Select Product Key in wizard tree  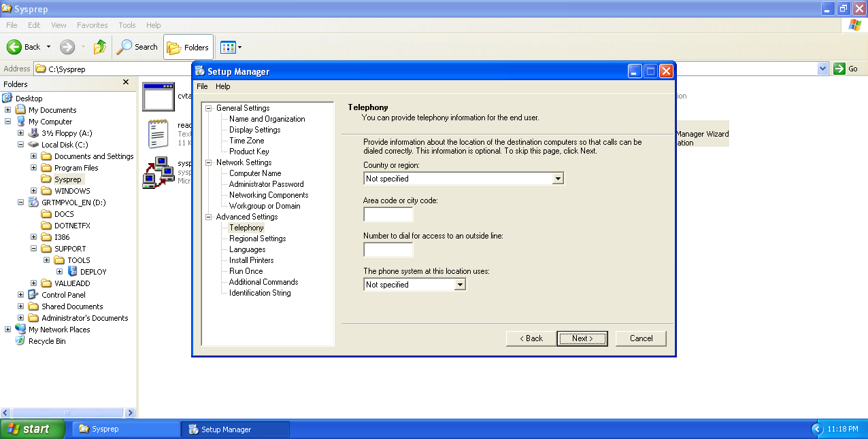(x=249, y=152)
